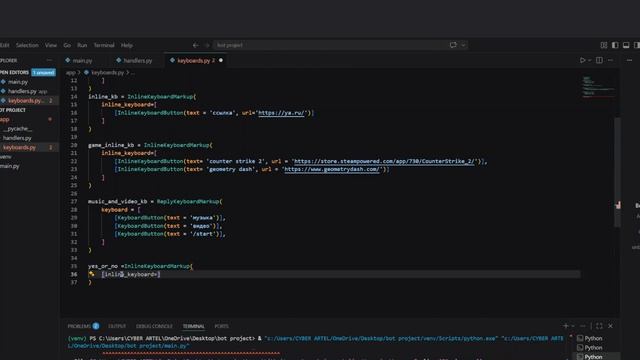Go forward with the right navigation arrow
Viewport: 640px width, 360px height.
[x=207, y=45]
